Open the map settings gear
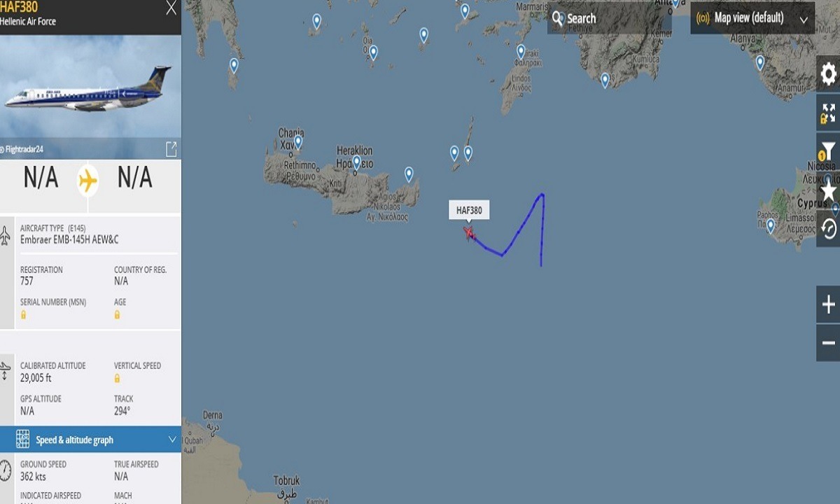 tap(828, 73)
